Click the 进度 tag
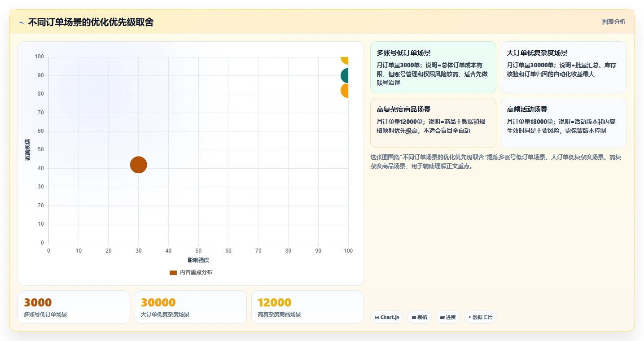The image size is (644, 341). (448, 317)
